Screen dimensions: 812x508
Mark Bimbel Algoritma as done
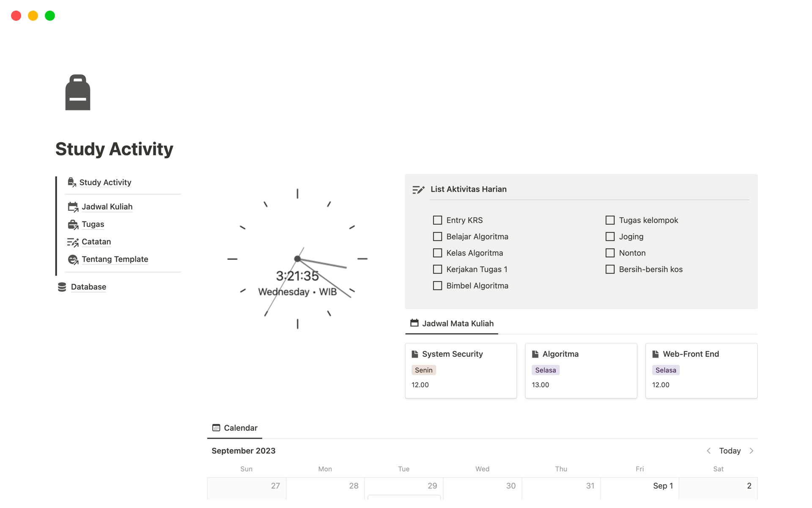click(437, 286)
